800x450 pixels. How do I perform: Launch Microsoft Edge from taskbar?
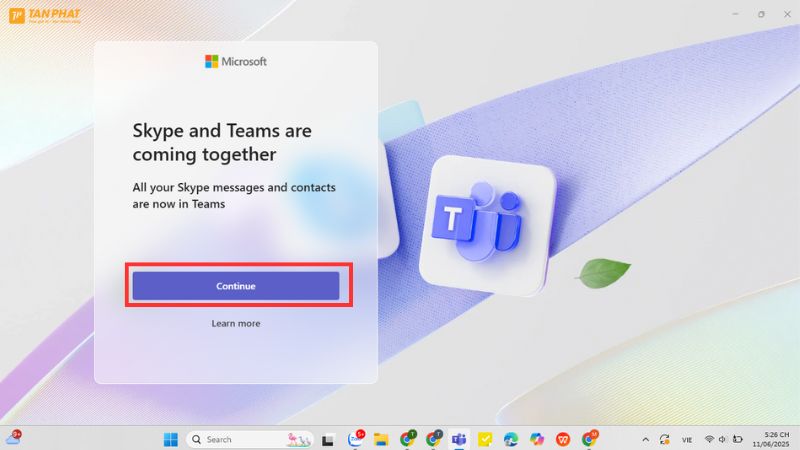511,439
